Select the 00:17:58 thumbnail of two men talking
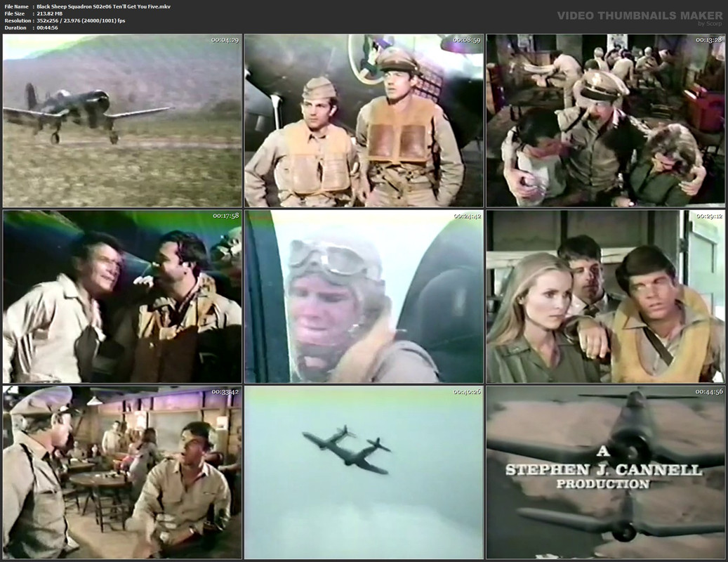The image size is (728, 562). click(x=122, y=296)
